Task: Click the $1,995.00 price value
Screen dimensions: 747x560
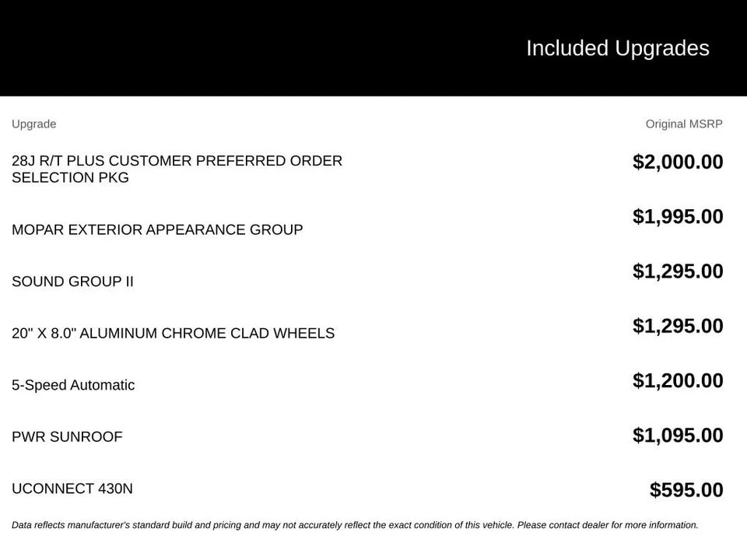Action: pyautogui.click(x=678, y=217)
